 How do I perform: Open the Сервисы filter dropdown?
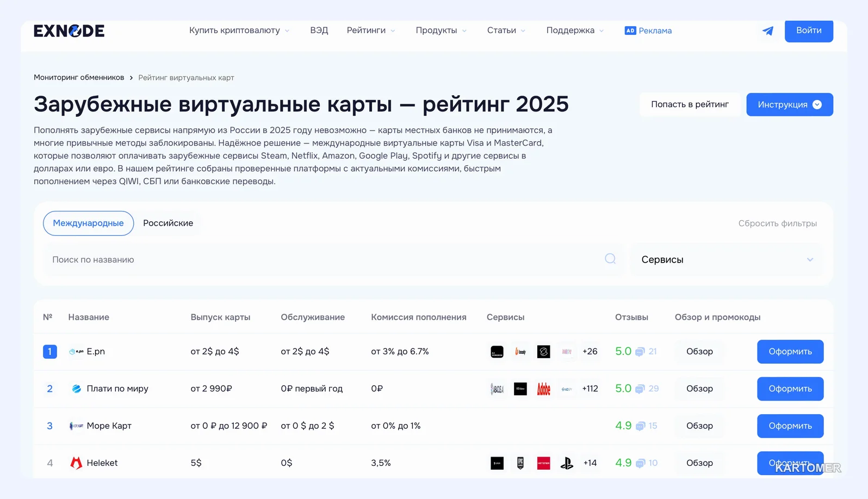pyautogui.click(x=727, y=259)
